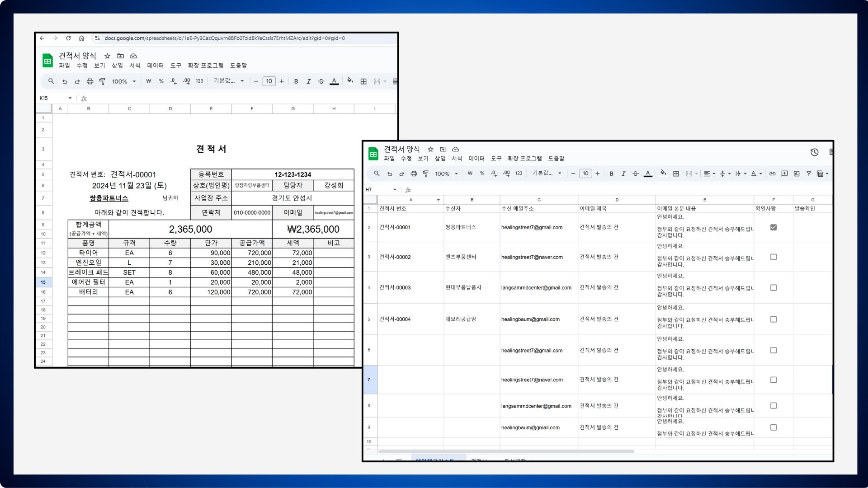Image resolution: width=868 pixels, height=488 pixels.
Task: Click insert chart icon in right toolbar
Action: [797, 174]
